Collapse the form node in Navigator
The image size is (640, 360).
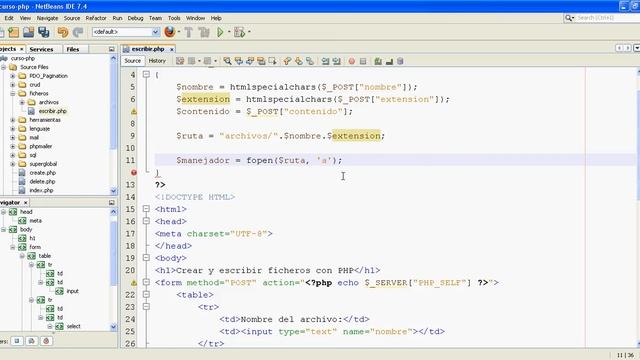[13, 247]
